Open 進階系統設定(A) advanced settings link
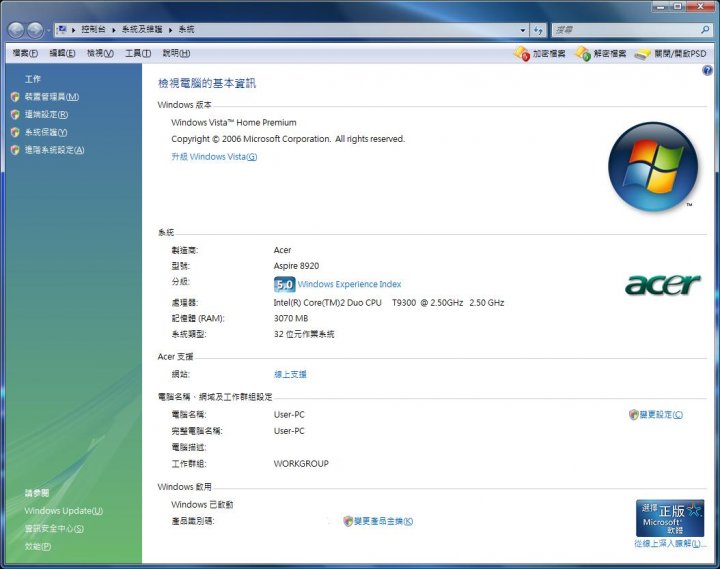Image resolution: width=720 pixels, height=569 pixels. pos(54,150)
